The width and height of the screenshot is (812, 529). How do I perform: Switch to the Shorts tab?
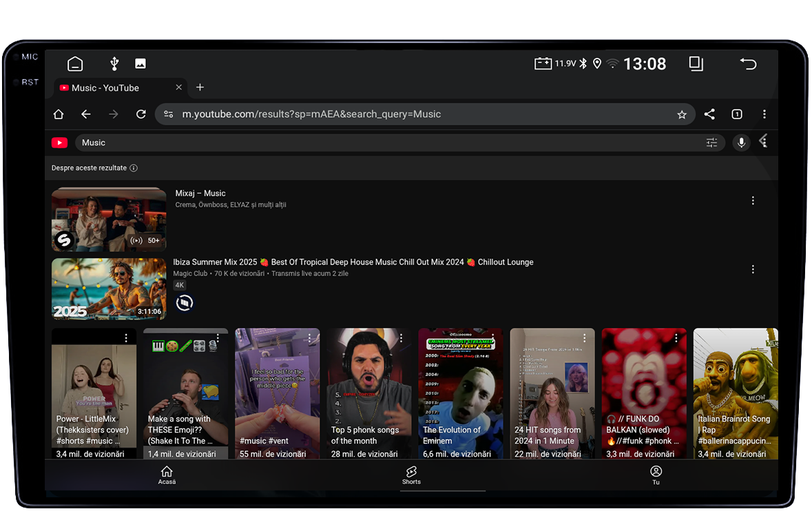pyautogui.click(x=411, y=475)
